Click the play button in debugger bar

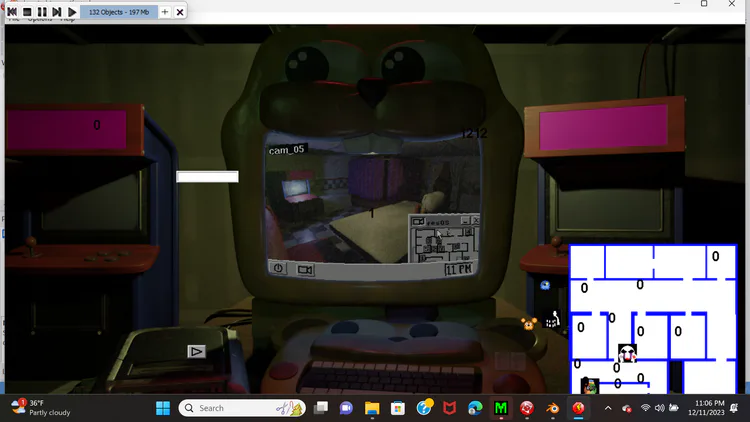(72, 12)
